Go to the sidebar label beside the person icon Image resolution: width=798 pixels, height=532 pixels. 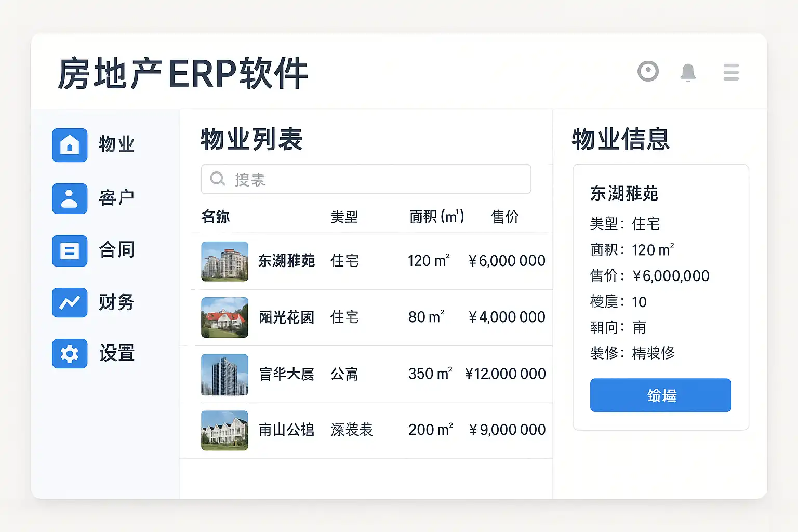pos(117,198)
